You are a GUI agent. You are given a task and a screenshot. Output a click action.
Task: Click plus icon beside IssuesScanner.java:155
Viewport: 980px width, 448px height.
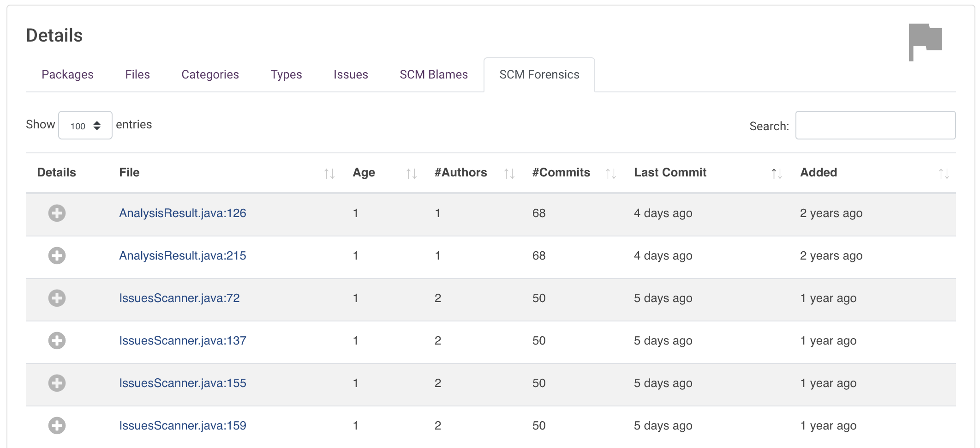pos(57,383)
